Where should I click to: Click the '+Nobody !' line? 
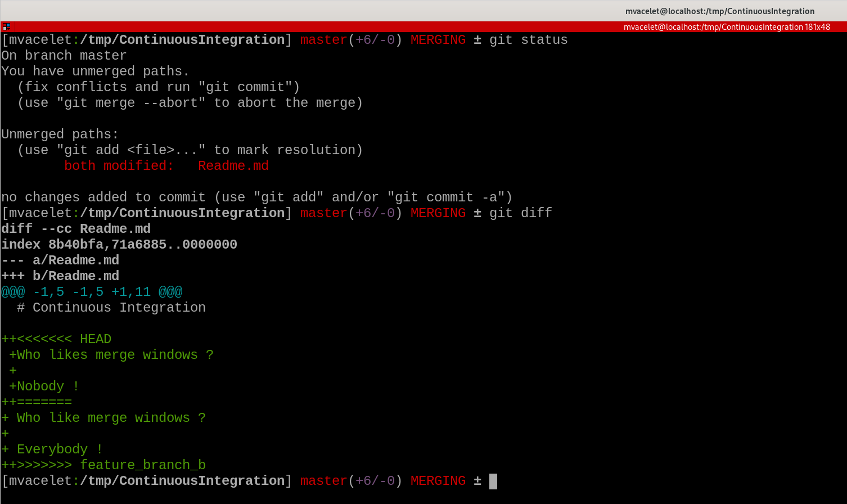44,386
